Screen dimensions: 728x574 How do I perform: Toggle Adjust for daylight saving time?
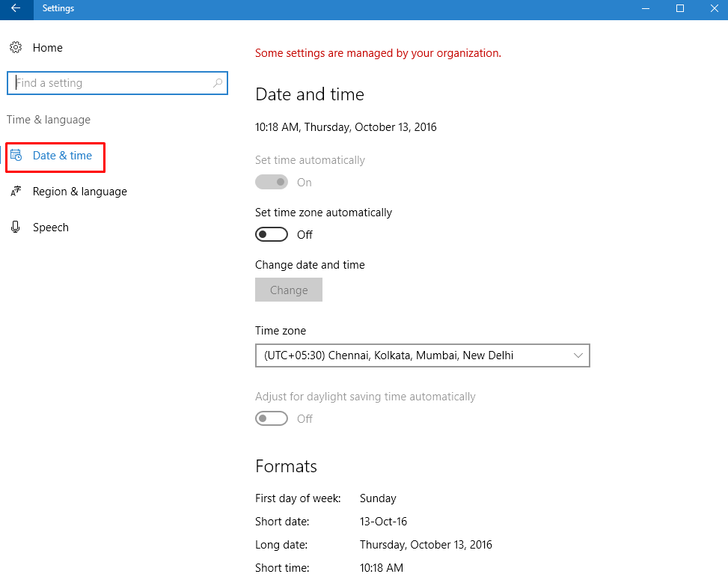(271, 418)
